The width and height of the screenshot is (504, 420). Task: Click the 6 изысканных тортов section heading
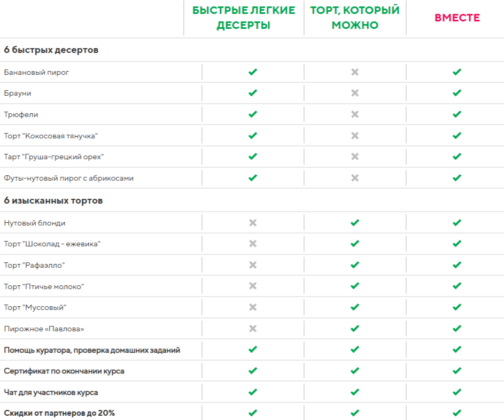53,201
